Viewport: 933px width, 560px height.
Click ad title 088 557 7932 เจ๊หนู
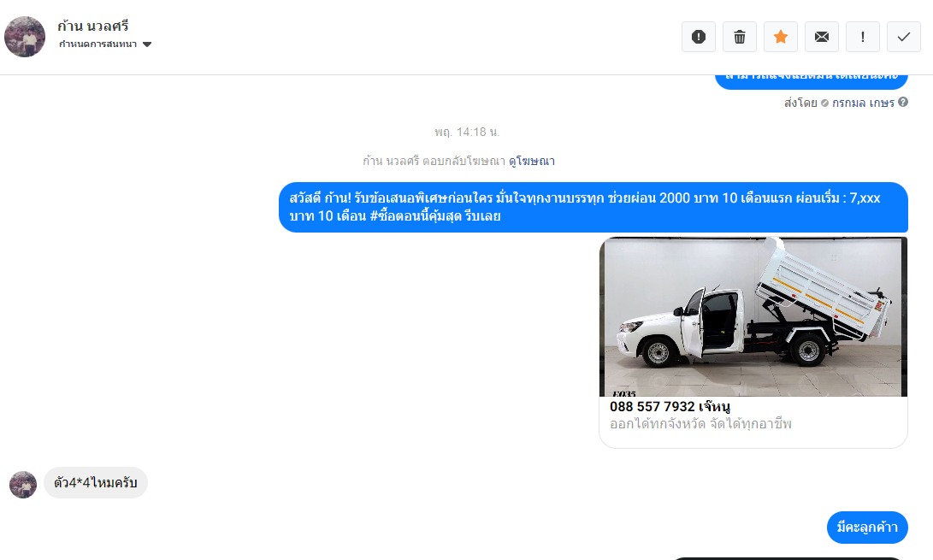(x=670, y=407)
